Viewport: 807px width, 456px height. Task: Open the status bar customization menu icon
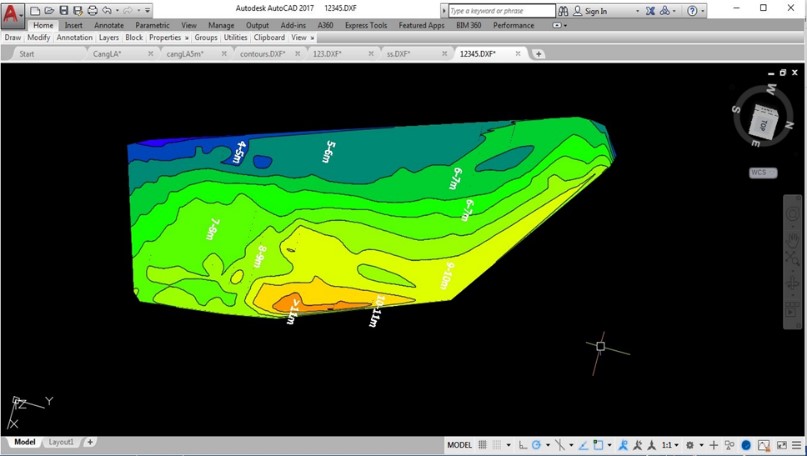click(797, 445)
